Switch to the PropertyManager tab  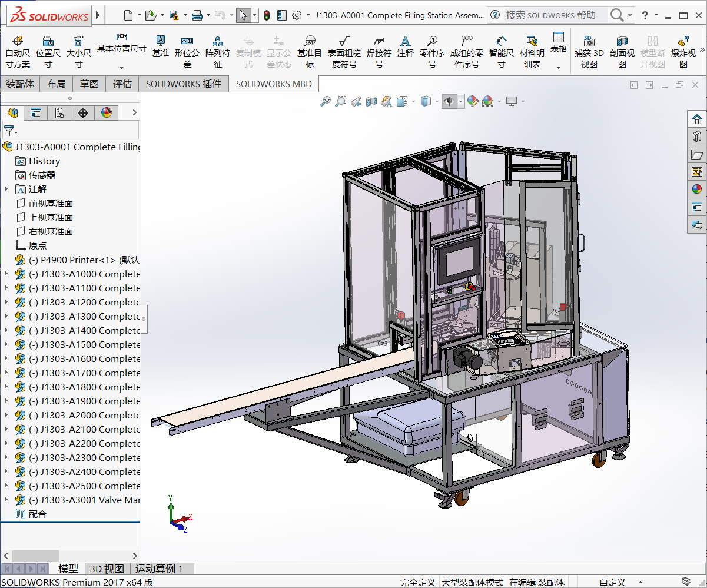pyautogui.click(x=36, y=113)
